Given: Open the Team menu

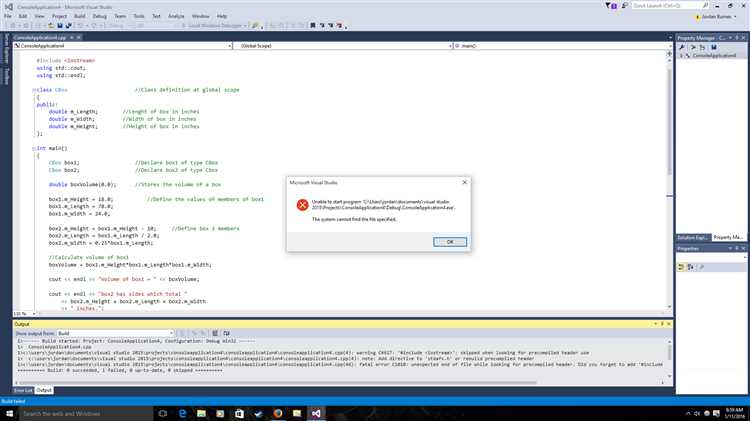Looking at the screenshot, I should click(x=120, y=16).
